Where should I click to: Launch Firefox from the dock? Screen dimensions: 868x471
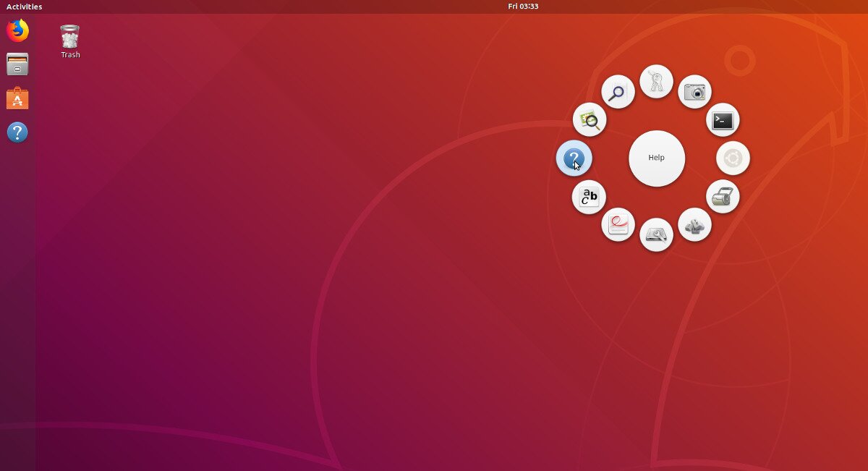17,31
